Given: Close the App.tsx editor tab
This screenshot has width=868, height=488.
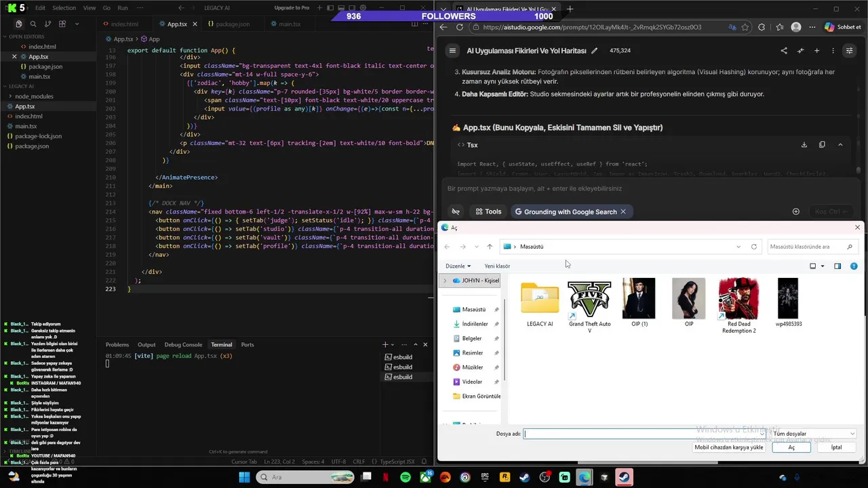Looking at the screenshot, I should click(x=195, y=24).
